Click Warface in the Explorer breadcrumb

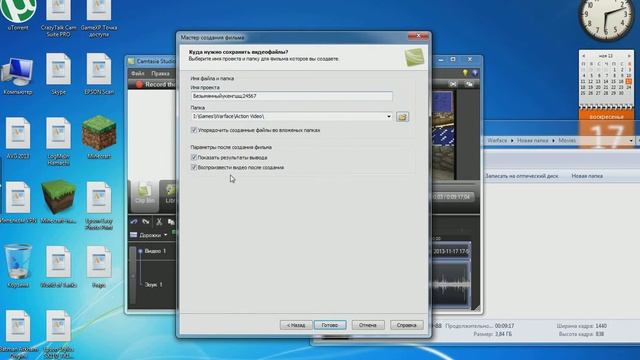click(x=497, y=140)
